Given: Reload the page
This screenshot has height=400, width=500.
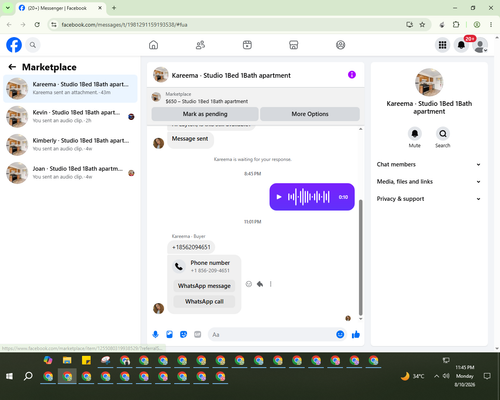Looking at the screenshot, I should point(37,25).
